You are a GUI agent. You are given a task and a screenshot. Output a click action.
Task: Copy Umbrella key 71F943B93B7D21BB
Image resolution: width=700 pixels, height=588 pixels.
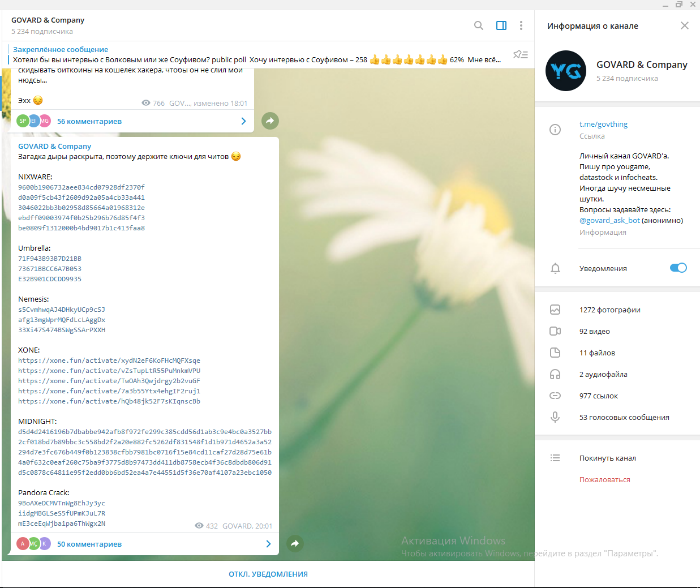[x=50, y=259]
